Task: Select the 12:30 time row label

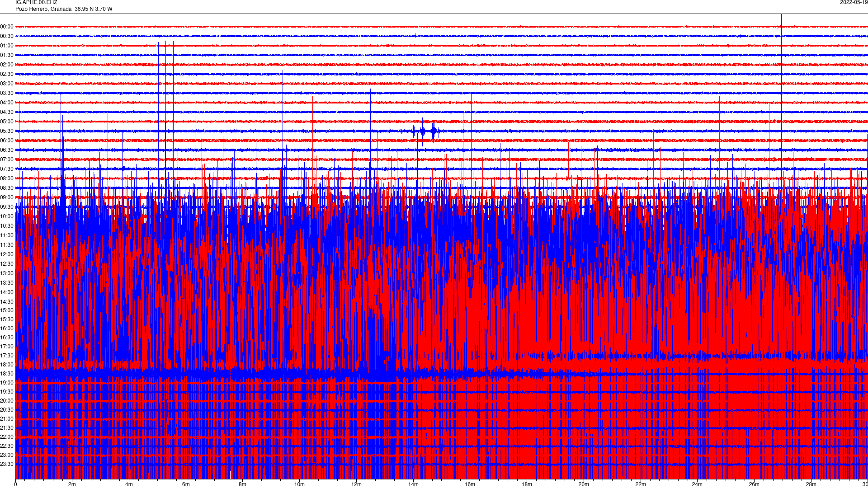Action: coord(7,264)
